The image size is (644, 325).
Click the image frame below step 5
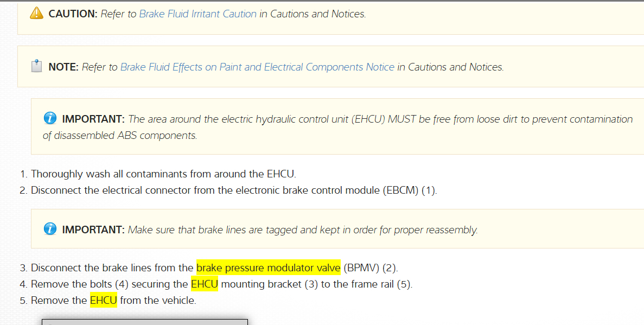(144, 322)
